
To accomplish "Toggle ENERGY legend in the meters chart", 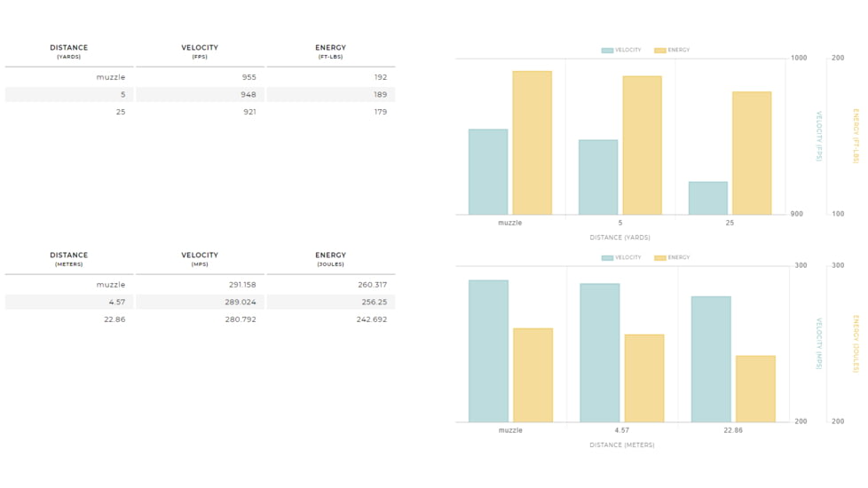I will [672, 258].
